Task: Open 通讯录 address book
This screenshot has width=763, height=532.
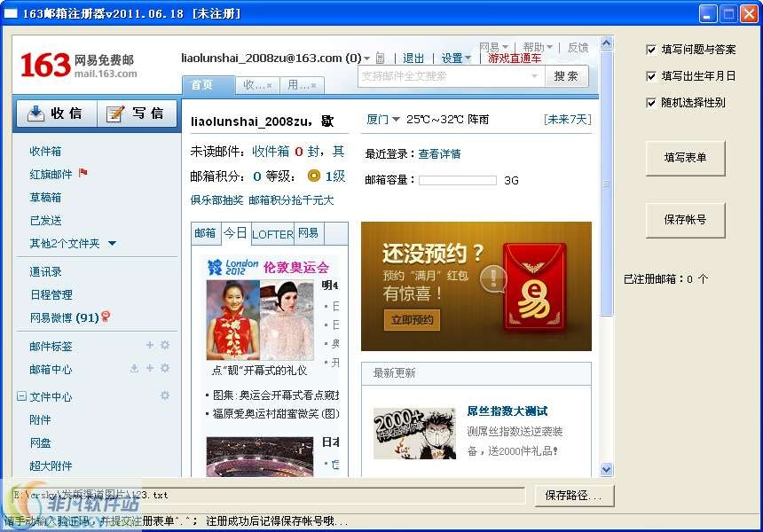Action: click(45, 272)
